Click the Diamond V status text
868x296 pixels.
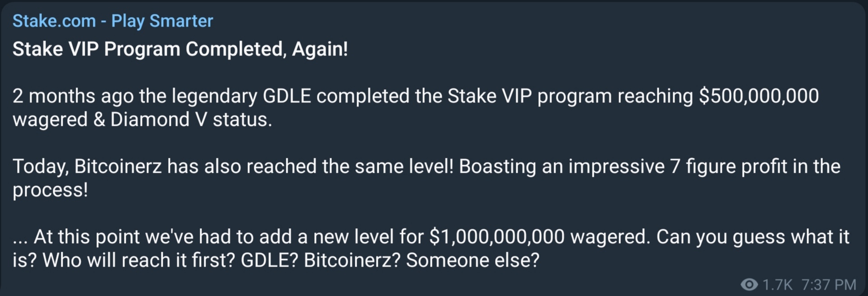(x=191, y=120)
